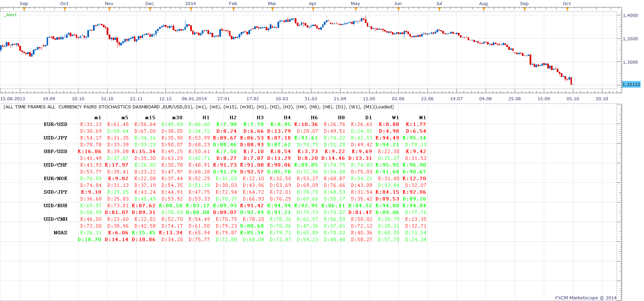Click the Nov month marker triangle

click(x=109, y=9)
